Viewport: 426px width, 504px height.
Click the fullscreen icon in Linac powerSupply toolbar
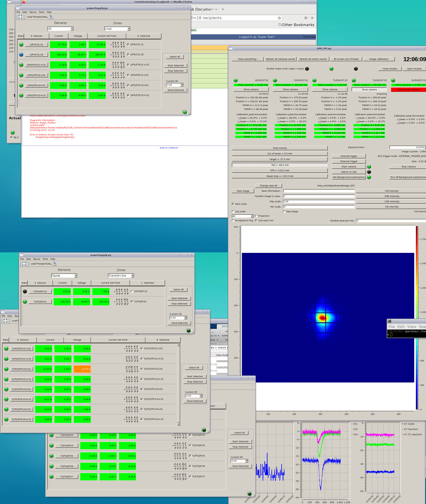pyautogui.click(x=20, y=17)
